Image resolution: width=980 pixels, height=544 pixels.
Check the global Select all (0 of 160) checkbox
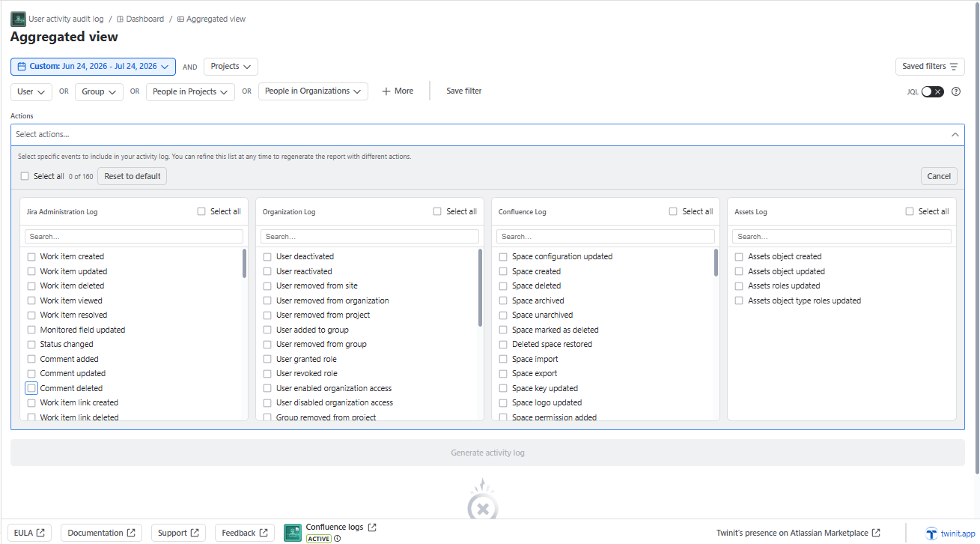pyautogui.click(x=25, y=176)
